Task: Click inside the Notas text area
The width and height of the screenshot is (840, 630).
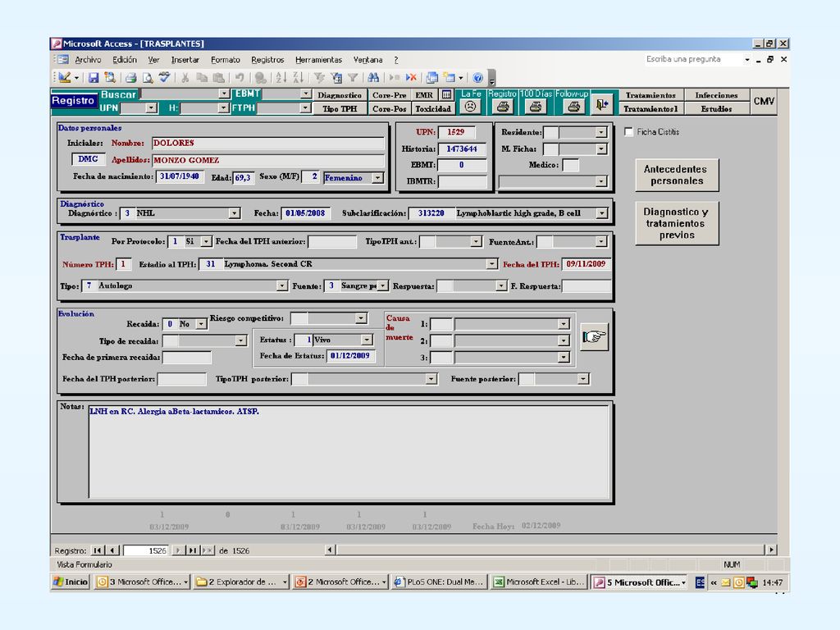Action: 349,452
